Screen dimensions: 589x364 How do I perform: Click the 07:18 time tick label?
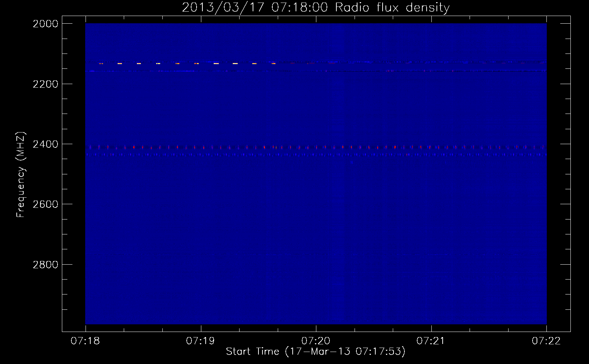(85, 341)
